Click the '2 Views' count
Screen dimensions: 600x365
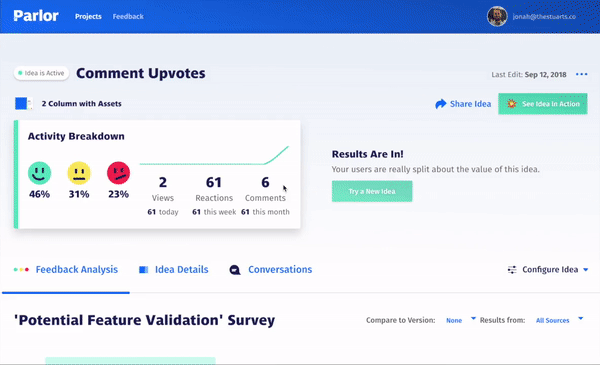163,189
